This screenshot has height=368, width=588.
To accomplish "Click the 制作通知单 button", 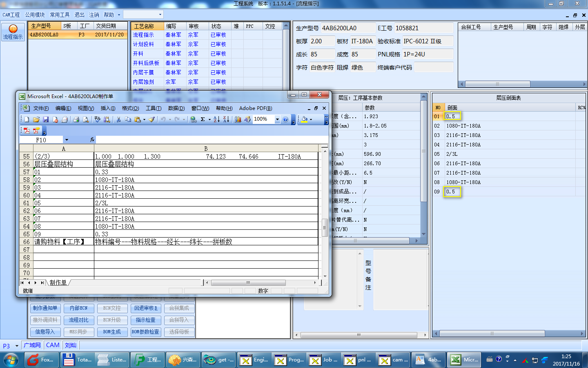I will (x=45, y=308).
